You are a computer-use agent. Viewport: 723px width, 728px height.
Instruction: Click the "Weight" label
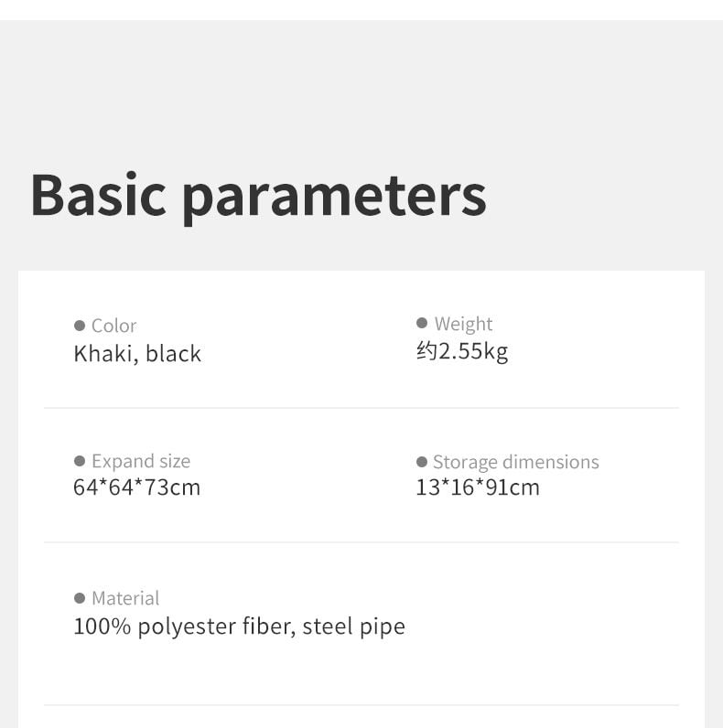tap(463, 324)
